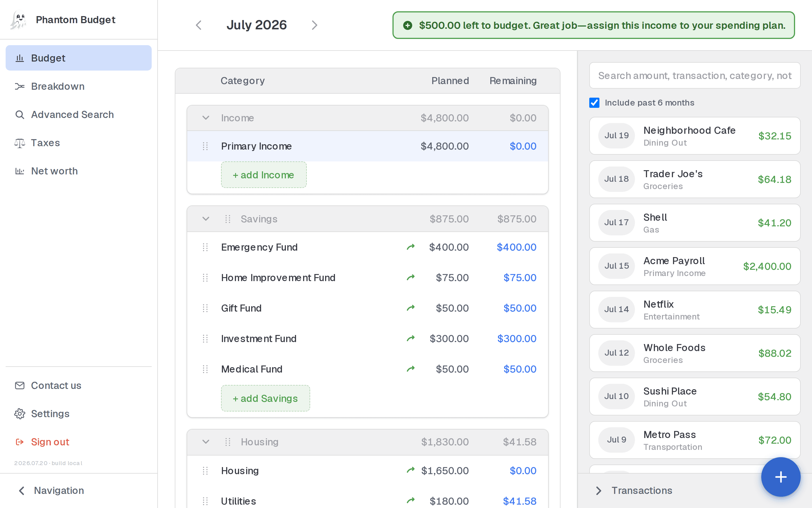Click Emergency Fund planned amount $400.00

pyautogui.click(x=449, y=247)
